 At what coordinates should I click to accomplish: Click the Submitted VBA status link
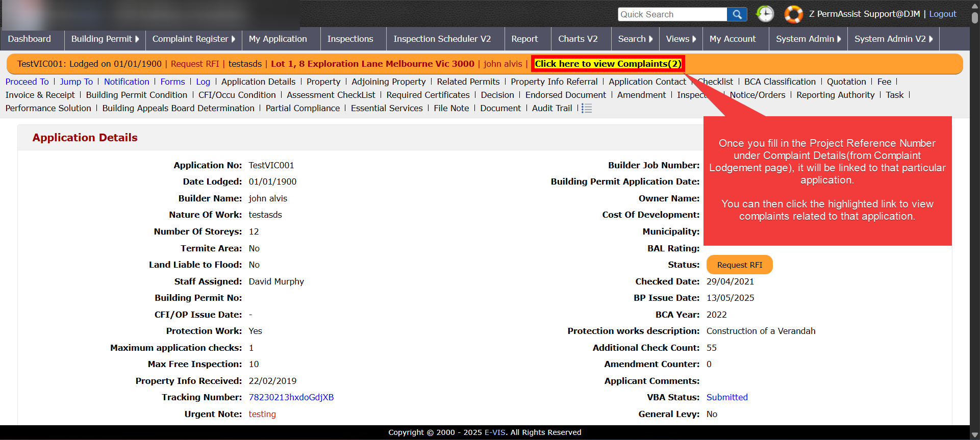726,397
